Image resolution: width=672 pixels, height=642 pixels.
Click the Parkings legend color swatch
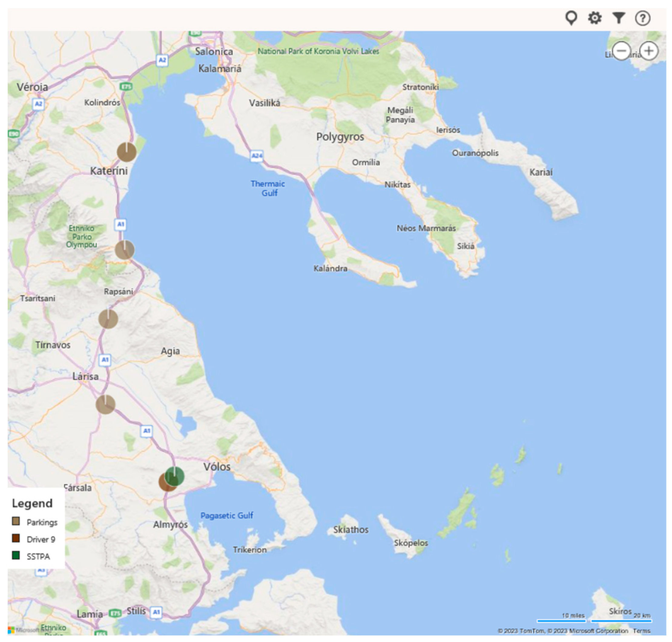[16, 521]
